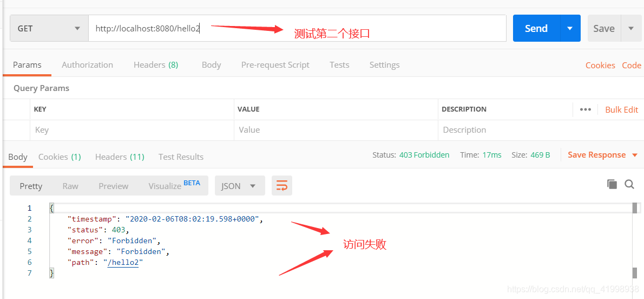Switch to the Preview view mode
644x299 pixels.
pyautogui.click(x=113, y=186)
